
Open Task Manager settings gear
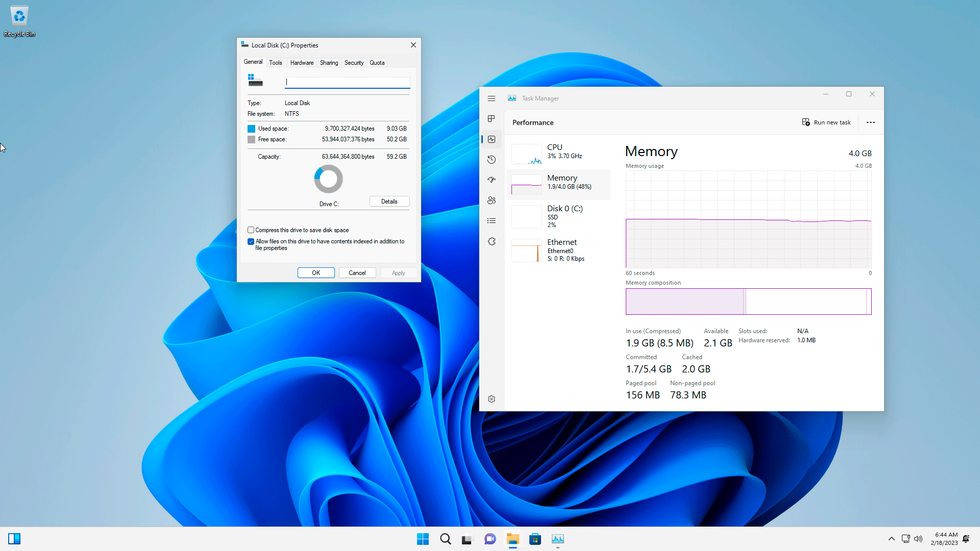tap(491, 399)
